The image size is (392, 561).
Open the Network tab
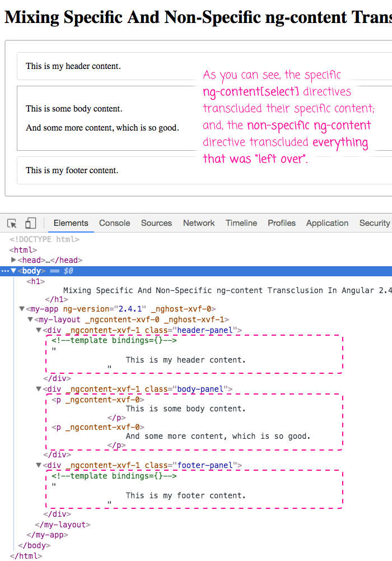(x=199, y=223)
